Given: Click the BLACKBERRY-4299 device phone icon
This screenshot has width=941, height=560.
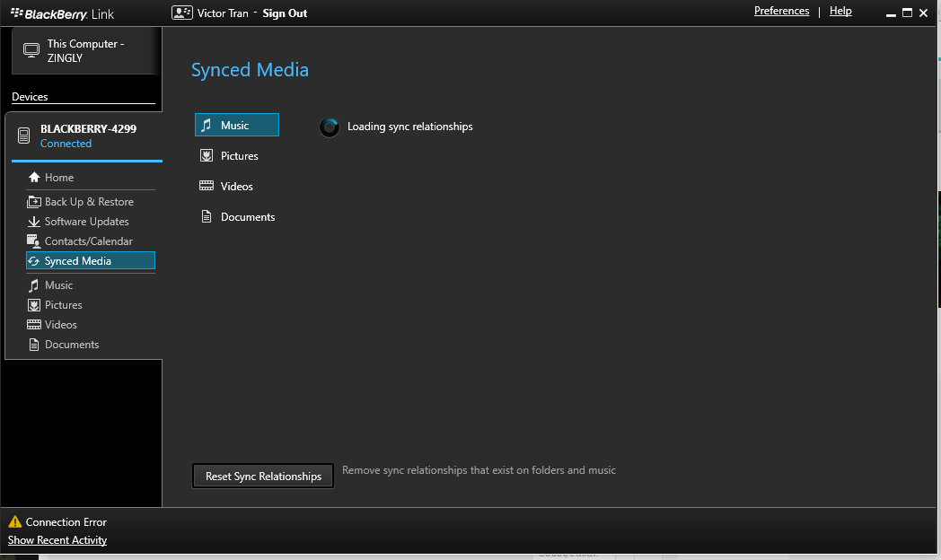Looking at the screenshot, I should 24,136.
